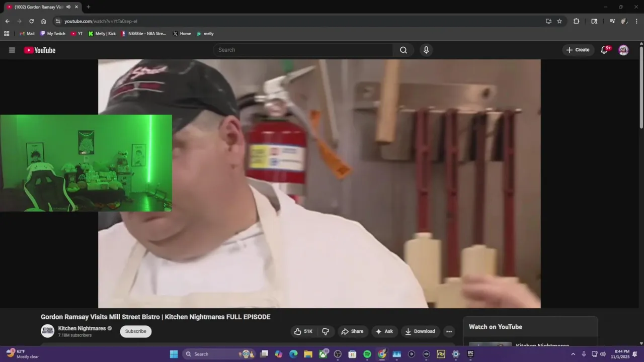Open Mail bookmark

coord(27,34)
